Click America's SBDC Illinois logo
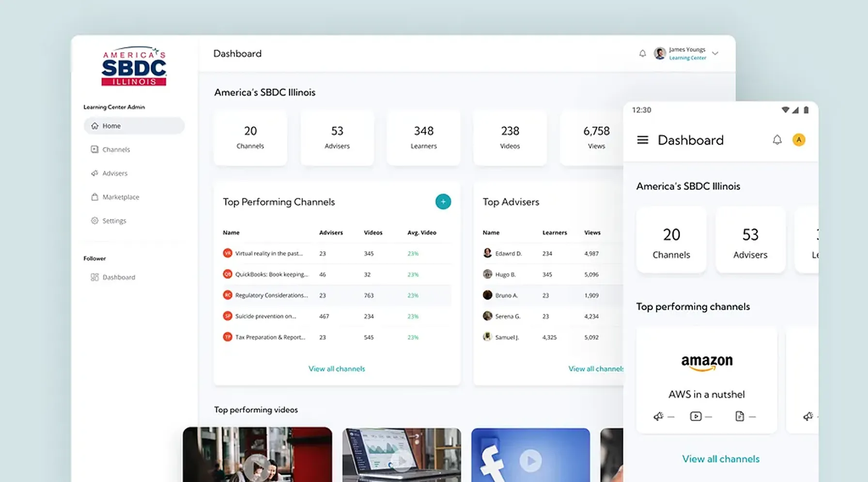 [x=134, y=66]
